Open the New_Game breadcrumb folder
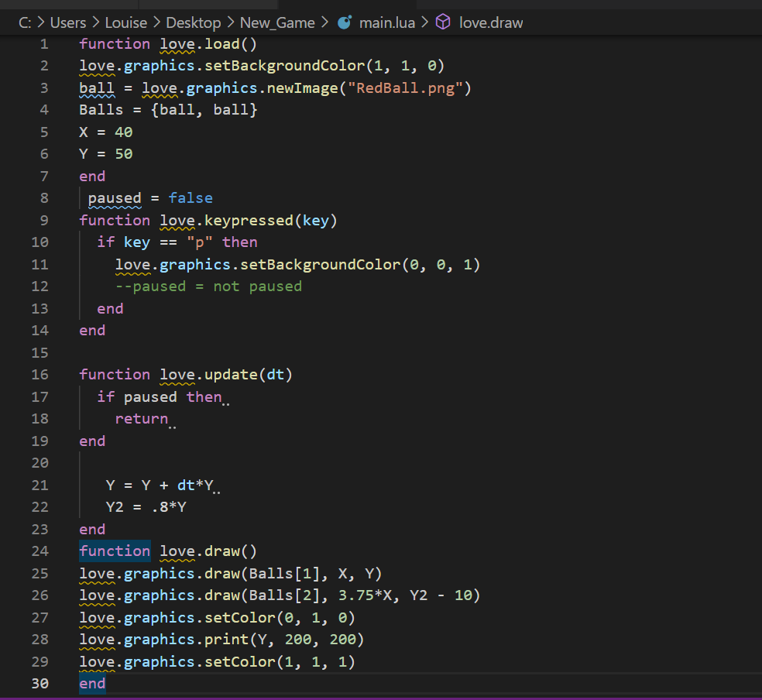This screenshot has height=700, width=762. point(277,22)
